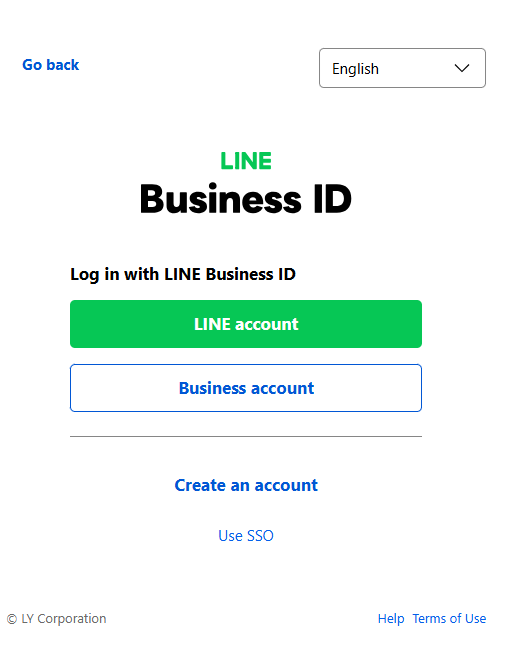Image resolution: width=519 pixels, height=651 pixels.
Task: Click the 'Log in with LINE Business ID' heading
Action: tap(183, 274)
